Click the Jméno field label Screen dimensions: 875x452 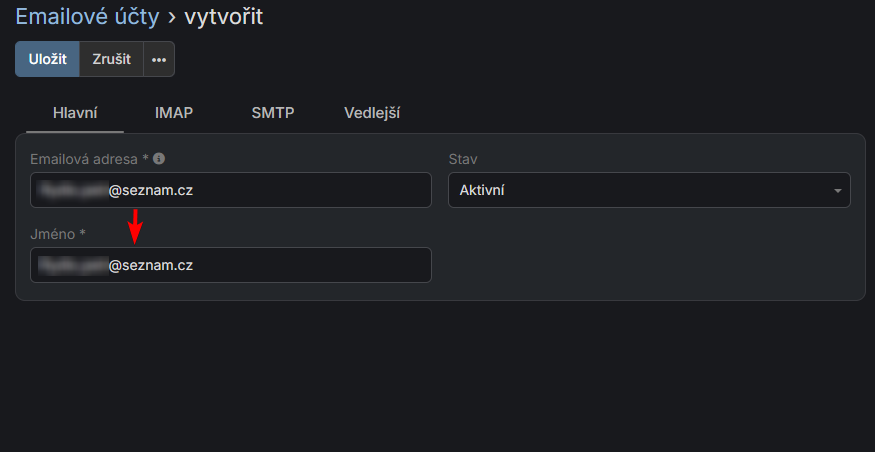click(53, 234)
